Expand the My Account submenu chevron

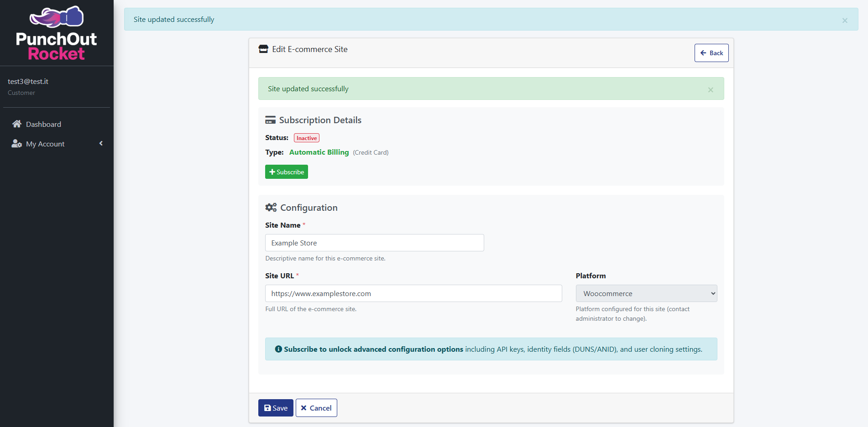pos(101,144)
